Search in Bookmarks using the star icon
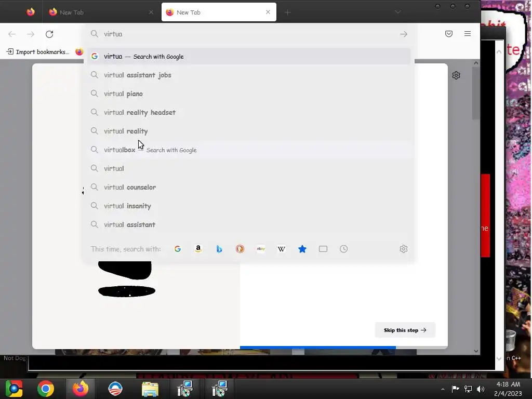The height and width of the screenshot is (399, 532). 302,249
